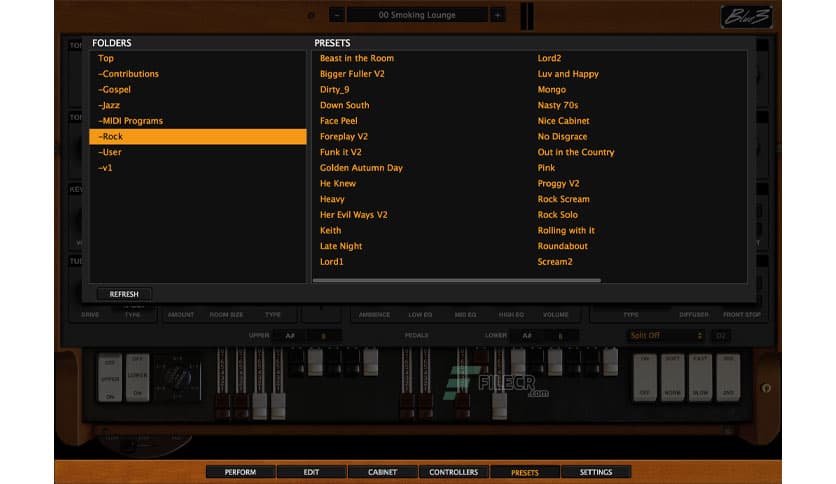Flip the 3rd/2nd percussion rocker switch
The height and width of the screenshot is (484, 836).
tap(728, 376)
